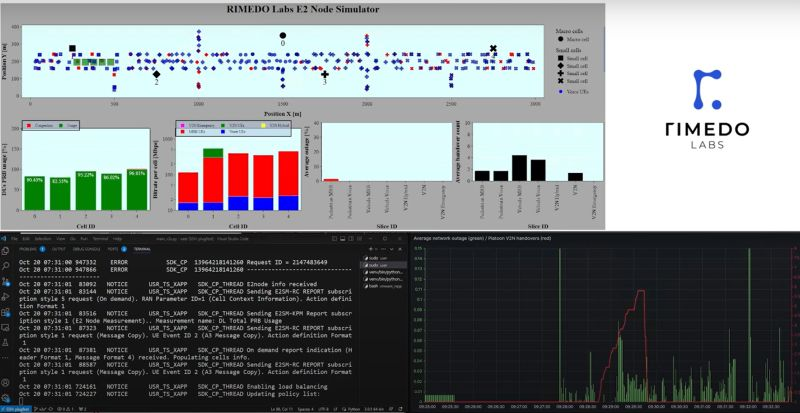
Task: Click small cell 2 diamond marker on map
Action: point(156,75)
